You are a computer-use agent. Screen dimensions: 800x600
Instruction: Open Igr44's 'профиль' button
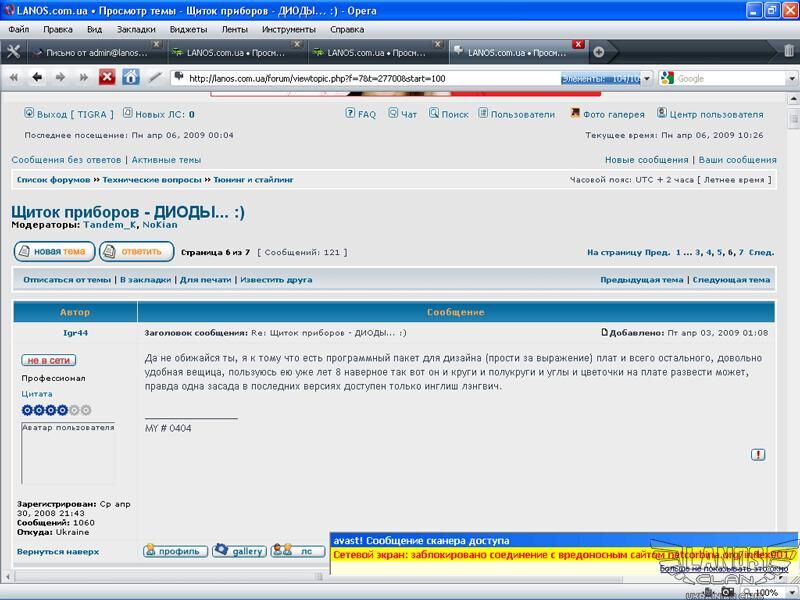pyautogui.click(x=174, y=551)
